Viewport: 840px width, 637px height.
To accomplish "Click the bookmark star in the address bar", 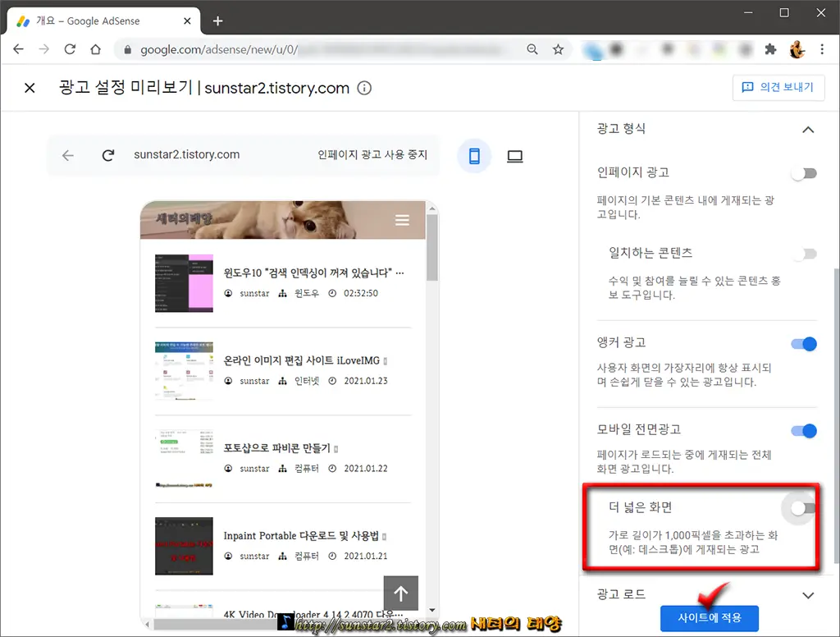I will (559, 49).
